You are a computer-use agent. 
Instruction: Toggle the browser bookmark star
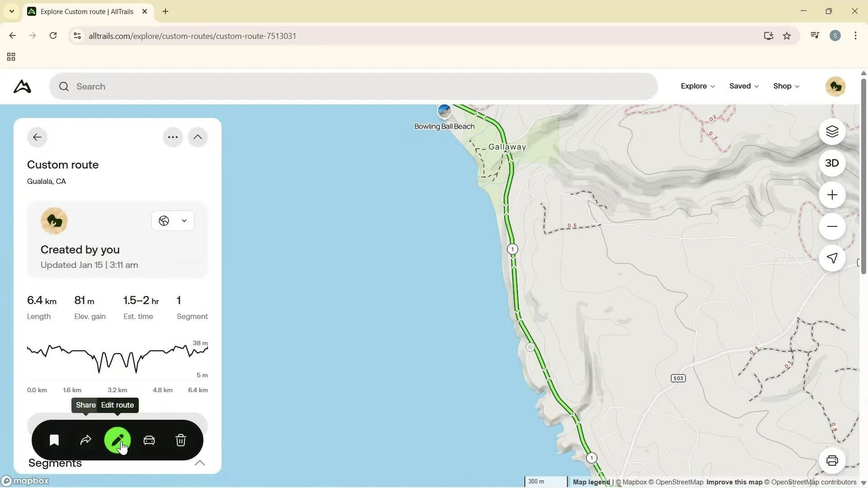tap(787, 36)
